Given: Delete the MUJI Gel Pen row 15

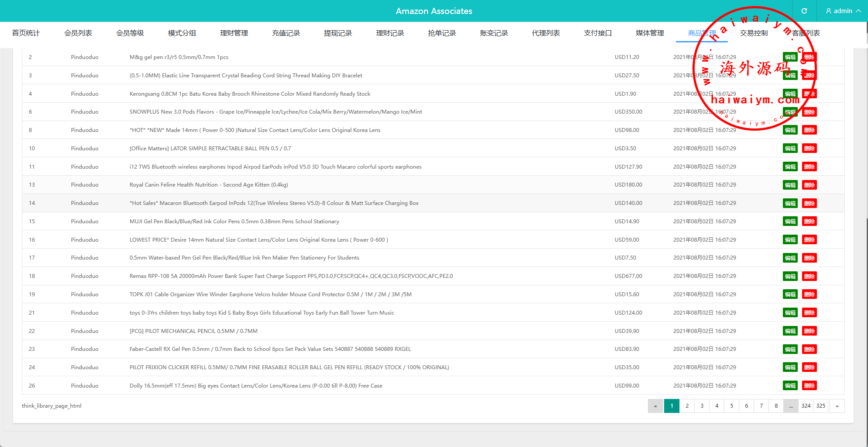Looking at the screenshot, I should click(x=809, y=222).
